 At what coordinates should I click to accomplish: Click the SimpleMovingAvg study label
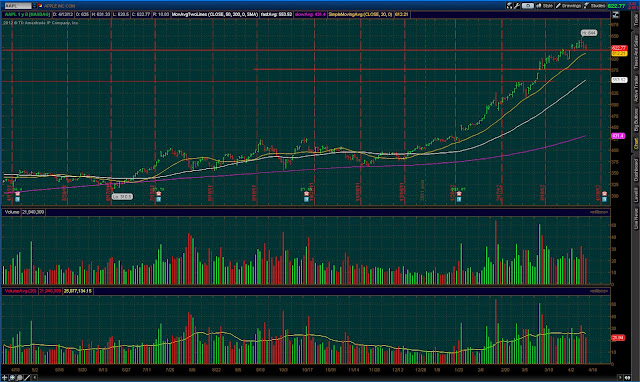[360, 14]
